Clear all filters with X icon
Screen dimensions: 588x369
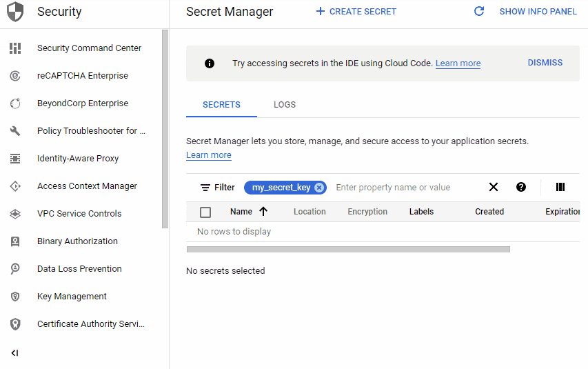click(x=494, y=187)
